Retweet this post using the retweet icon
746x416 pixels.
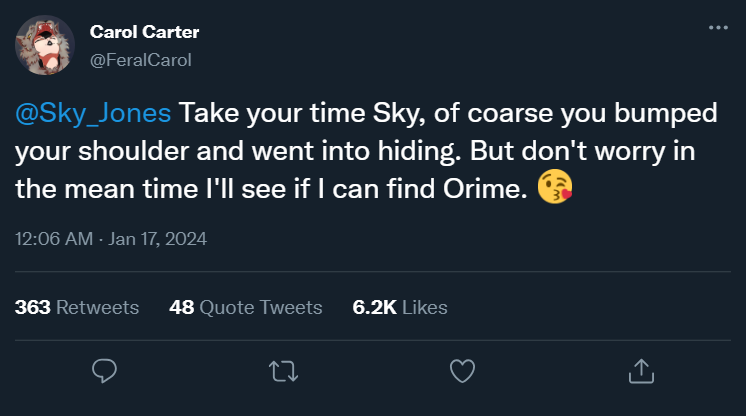click(283, 371)
